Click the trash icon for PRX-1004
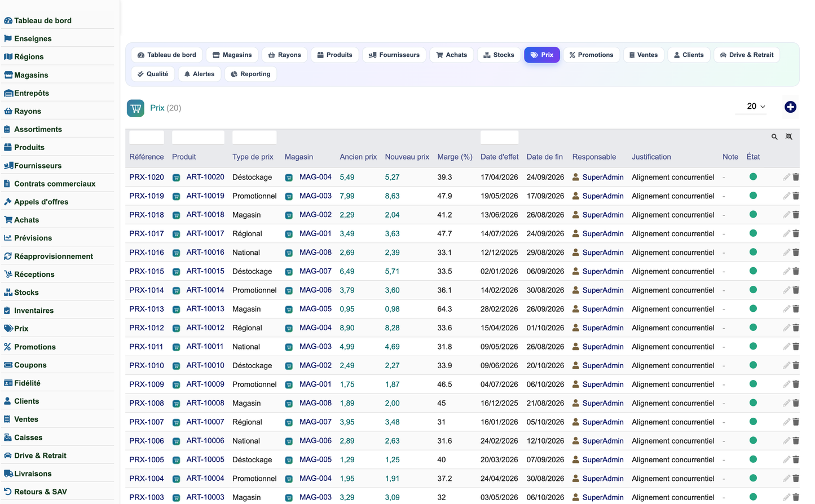815x504 pixels. (x=796, y=479)
